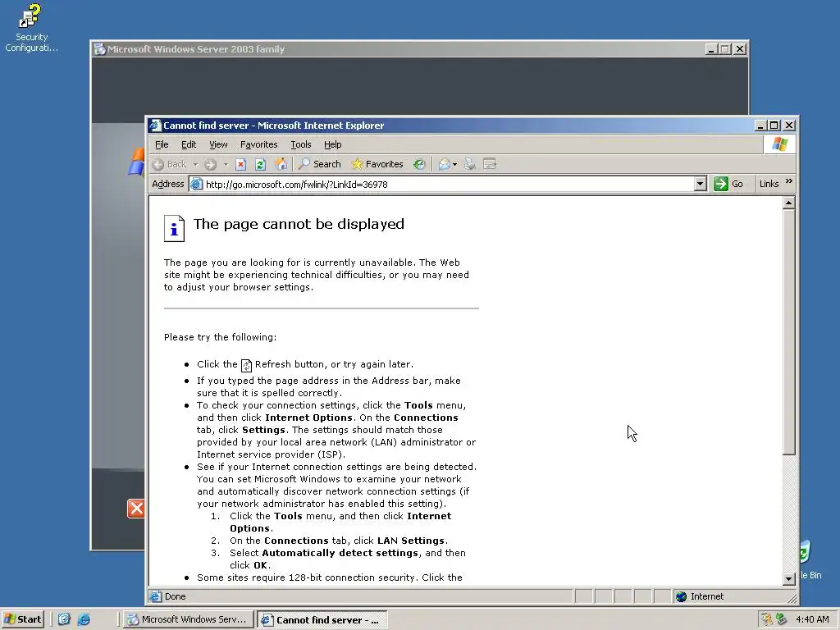Screen dimensions: 840x630
Task: Expand the Mail button dropdown arrow
Action: 454,164
